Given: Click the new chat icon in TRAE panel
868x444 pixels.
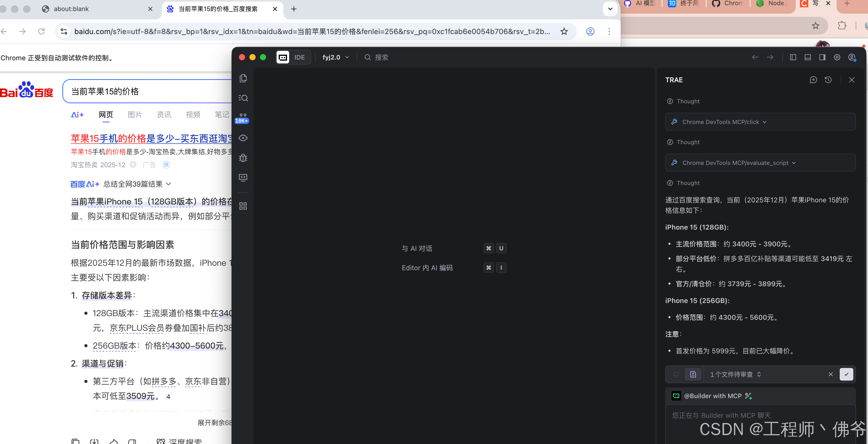Looking at the screenshot, I should point(813,80).
